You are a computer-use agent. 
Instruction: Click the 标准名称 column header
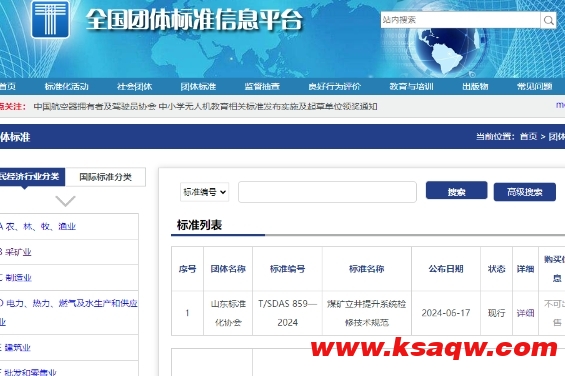pyautogui.click(x=366, y=269)
